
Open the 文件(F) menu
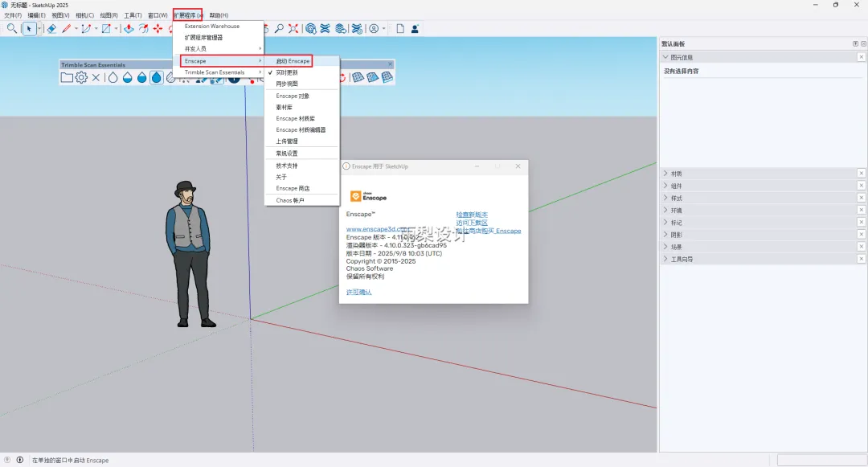pyautogui.click(x=13, y=15)
